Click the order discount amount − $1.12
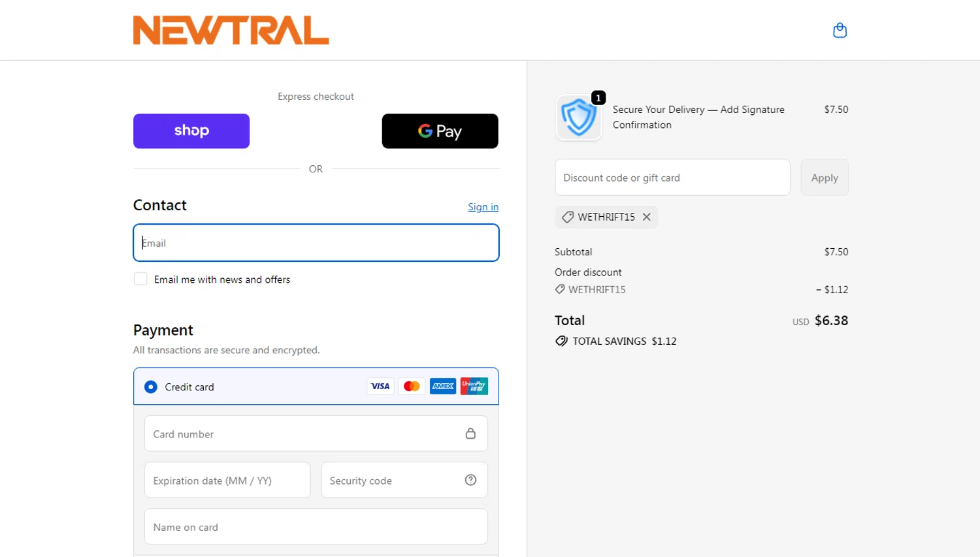Viewport: 980px width, 557px height. tap(832, 289)
